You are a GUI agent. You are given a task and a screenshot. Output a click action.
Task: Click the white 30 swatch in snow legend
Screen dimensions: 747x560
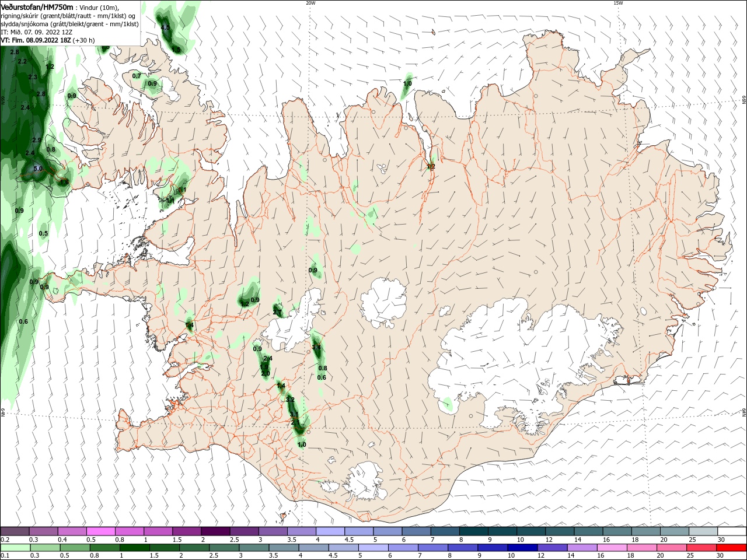(732, 531)
